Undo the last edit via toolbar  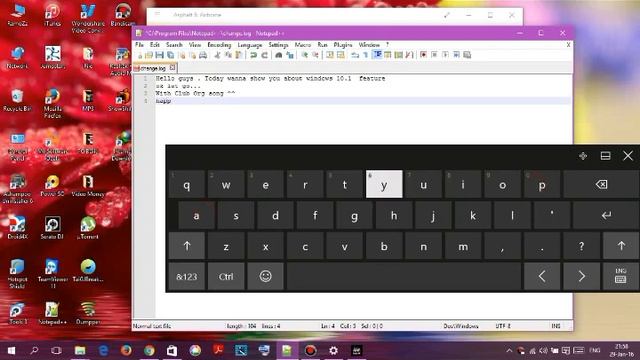click(x=253, y=55)
